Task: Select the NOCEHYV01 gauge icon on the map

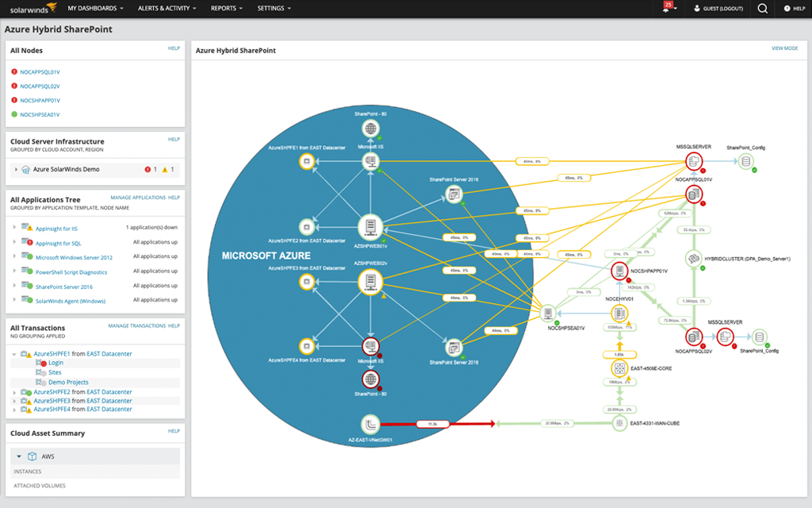Action: pos(620,314)
